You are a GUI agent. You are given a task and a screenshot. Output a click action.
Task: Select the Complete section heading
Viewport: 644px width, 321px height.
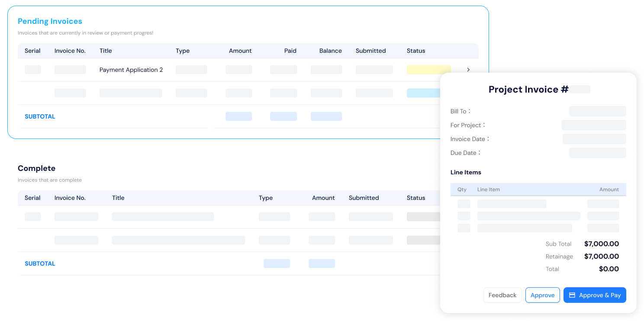(x=36, y=168)
